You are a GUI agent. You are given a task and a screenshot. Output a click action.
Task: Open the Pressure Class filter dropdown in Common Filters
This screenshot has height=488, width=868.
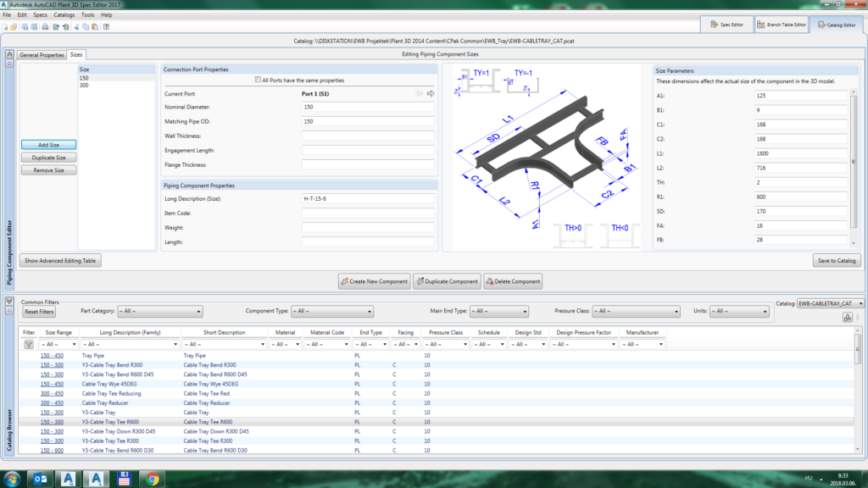coord(636,312)
